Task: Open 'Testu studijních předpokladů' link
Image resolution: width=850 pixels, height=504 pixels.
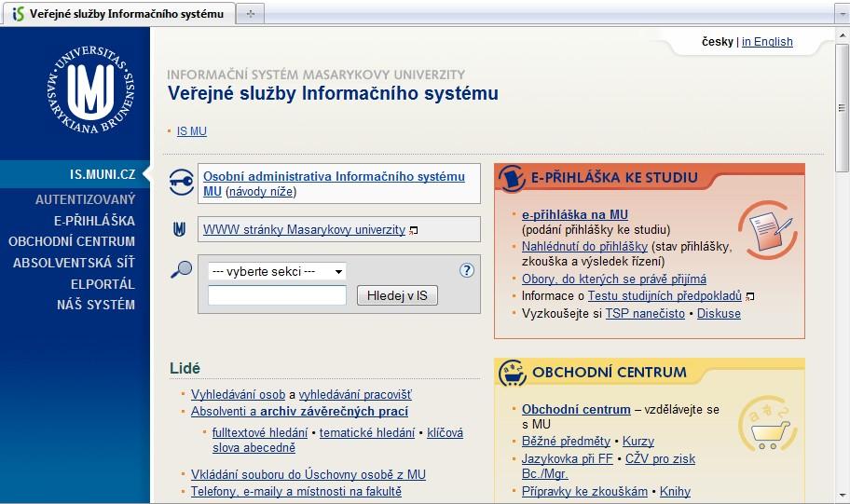Action: pyautogui.click(x=665, y=296)
